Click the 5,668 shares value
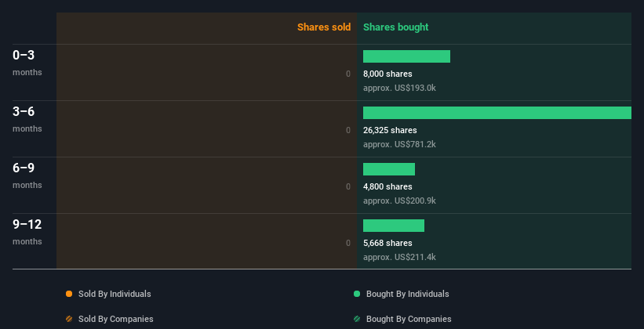The width and height of the screenshot is (644, 329). 387,243
